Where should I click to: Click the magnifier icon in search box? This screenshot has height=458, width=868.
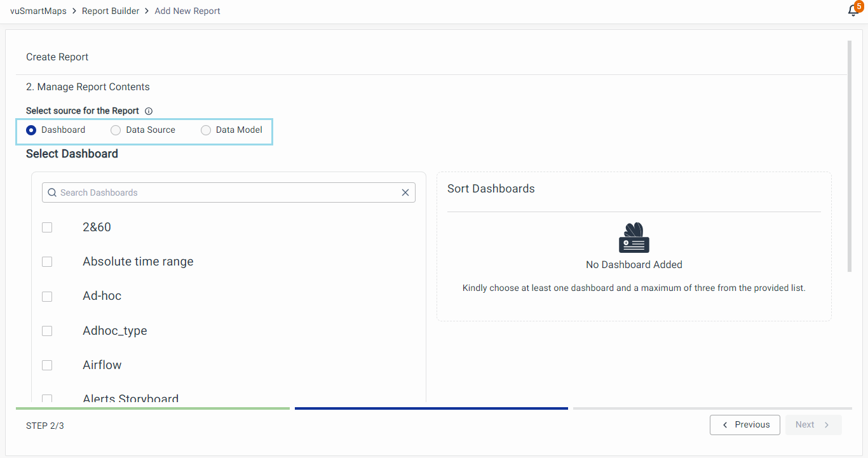(x=52, y=192)
